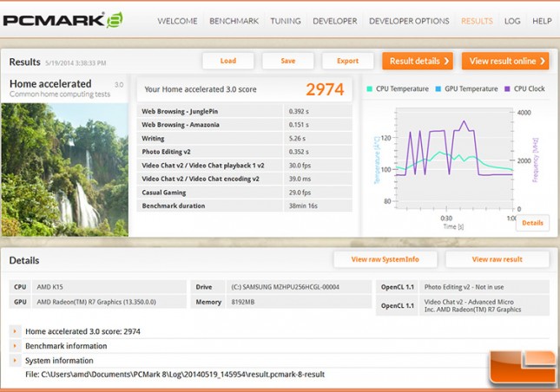Viewport: 560px width, 392px height.
Task: Click View raw result
Action: pos(497,259)
